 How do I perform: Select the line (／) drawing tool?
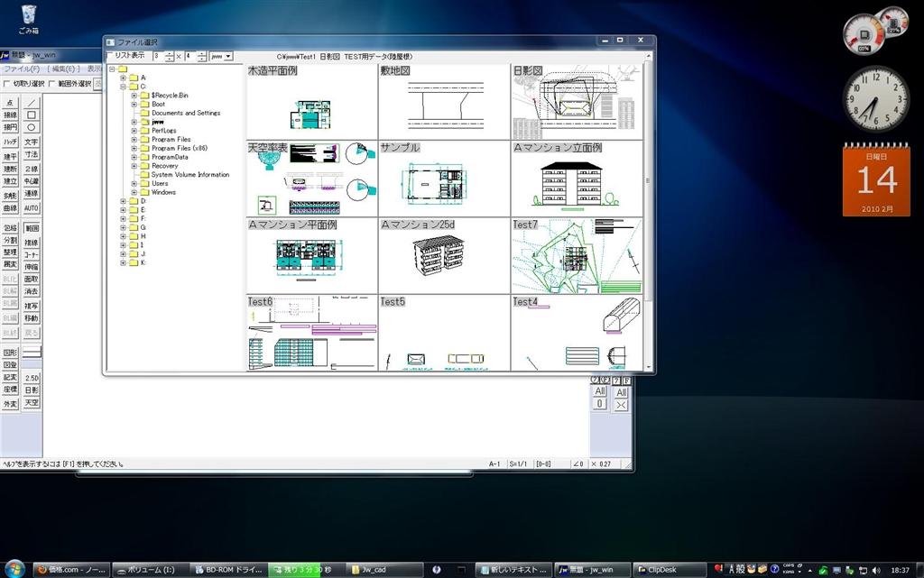click(x=32, y=103)
